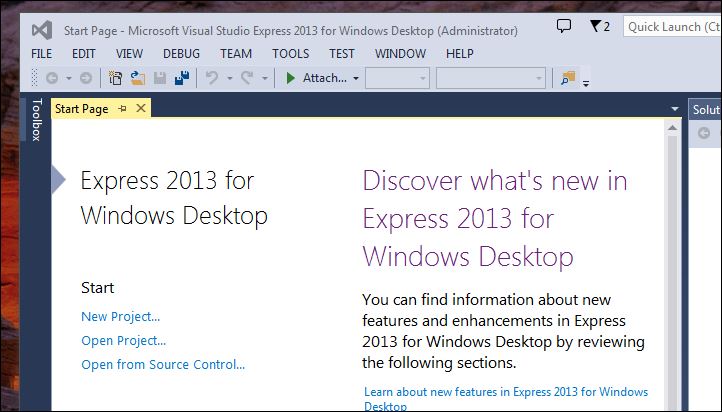Click the Undo toolbar icon
This screenshot has width=722, height=412.
click(x=212, y=78)
